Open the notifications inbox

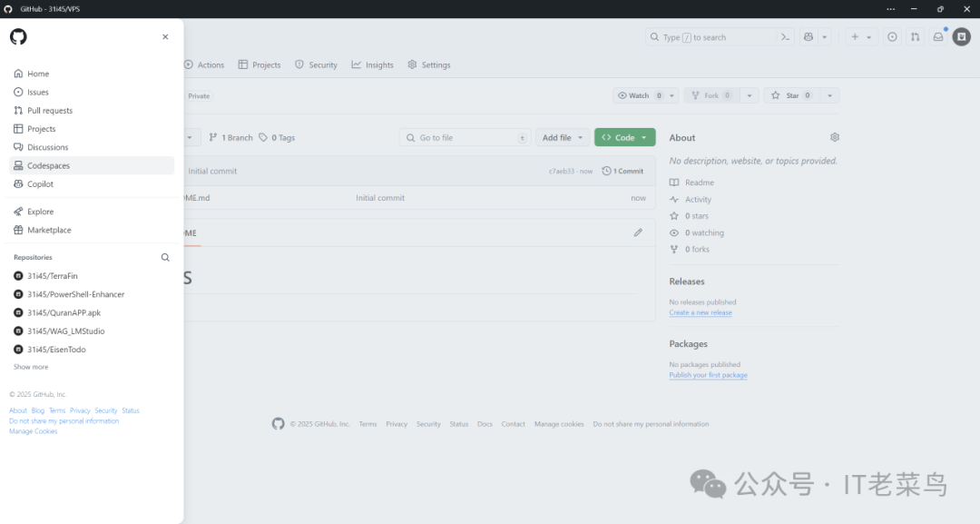938,37
